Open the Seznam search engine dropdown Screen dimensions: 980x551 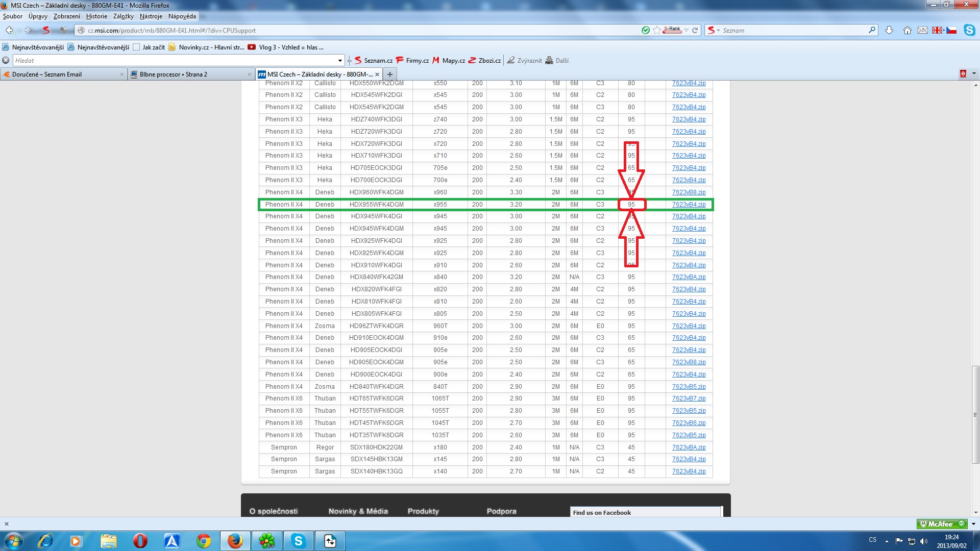click(x=713, y=30)
